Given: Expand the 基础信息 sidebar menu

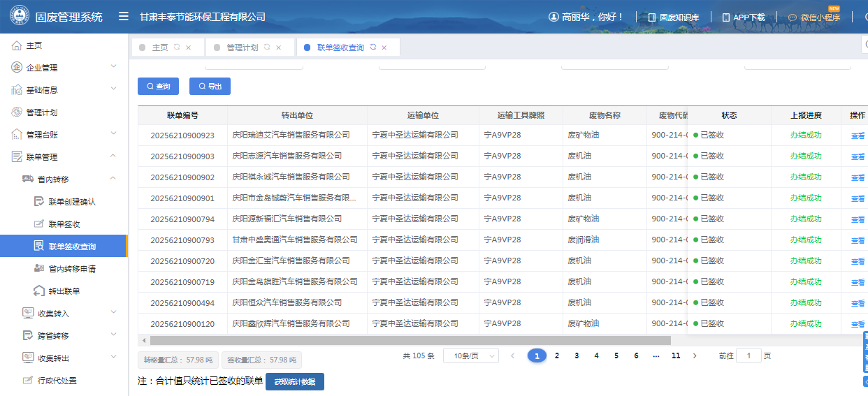Looking at the screenshot, I should (63, 90).
